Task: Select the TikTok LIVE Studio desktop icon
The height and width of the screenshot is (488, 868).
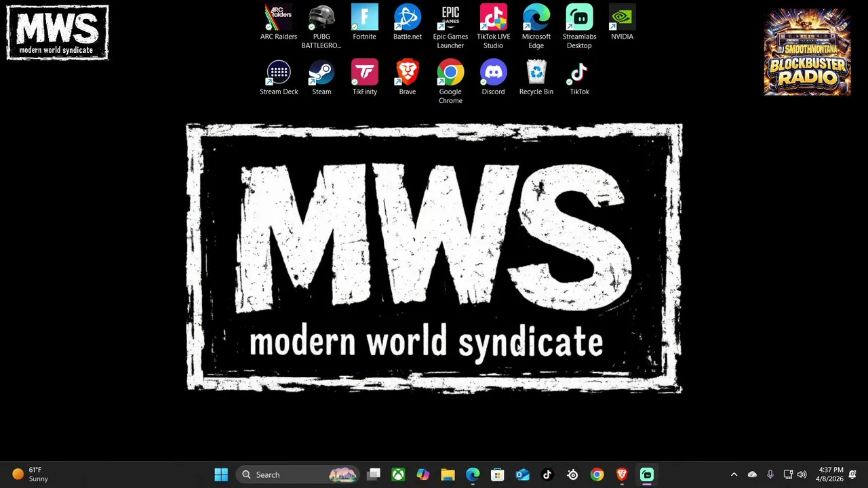Action: click(493, 27)
